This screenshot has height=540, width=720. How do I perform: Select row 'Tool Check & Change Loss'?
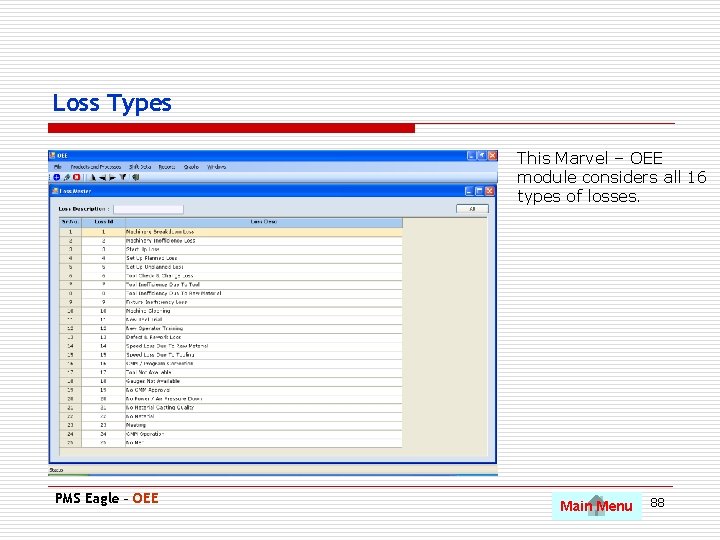pyautogui.click(x=231, y=276)
